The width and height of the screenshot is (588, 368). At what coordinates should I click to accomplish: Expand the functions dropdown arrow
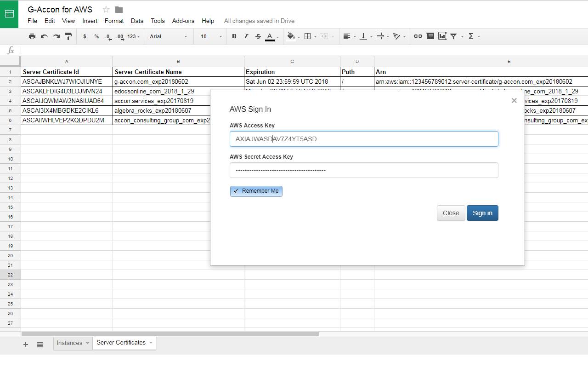click(479, 36)
